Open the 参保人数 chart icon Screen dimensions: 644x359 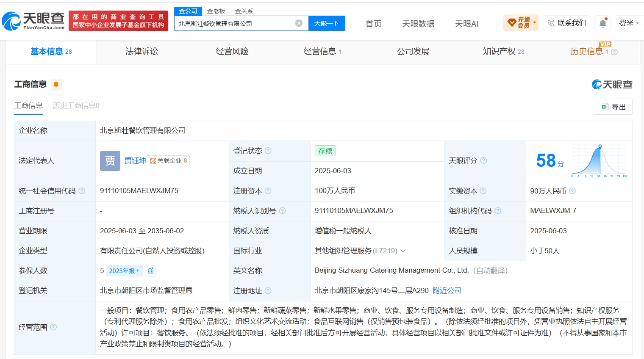151,271
